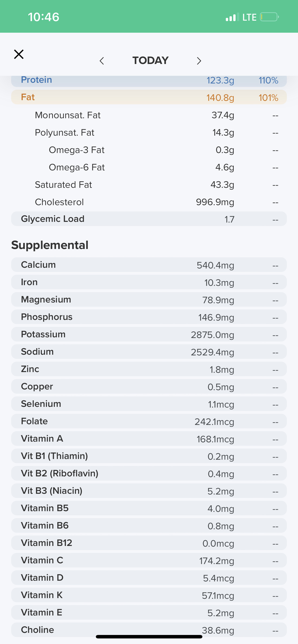
Task: Open the Glycemic Load row
Action: coord(149,219)
